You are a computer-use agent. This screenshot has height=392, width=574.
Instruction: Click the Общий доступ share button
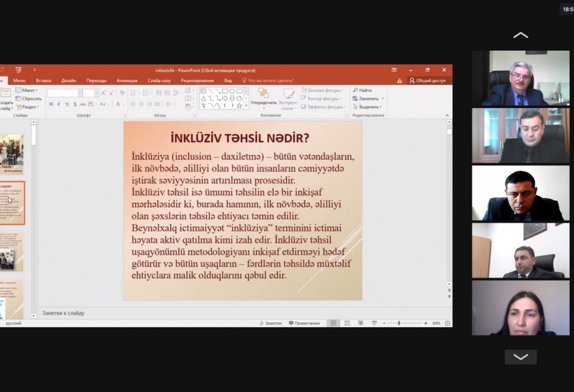tap(428, 80)
